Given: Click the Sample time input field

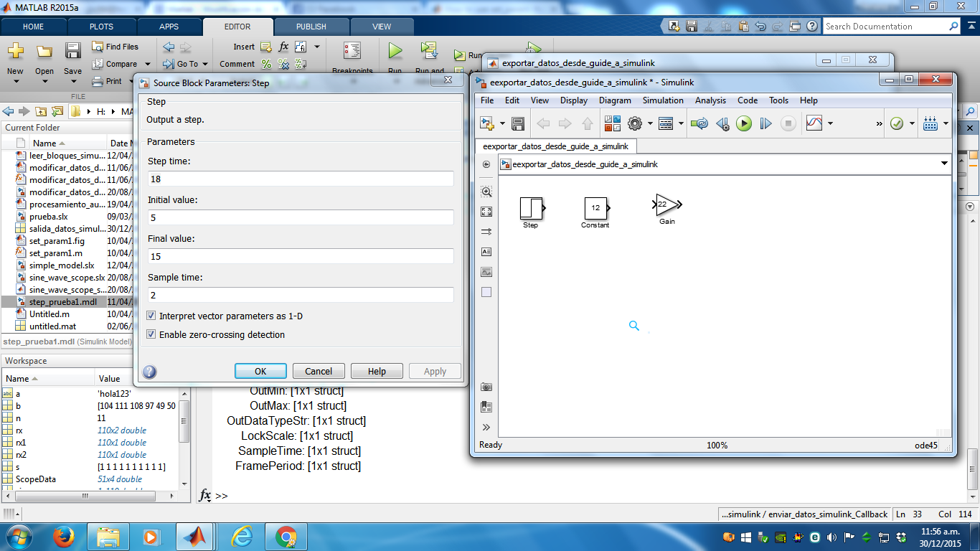Looking at the screenshot, I should point(301,295).
